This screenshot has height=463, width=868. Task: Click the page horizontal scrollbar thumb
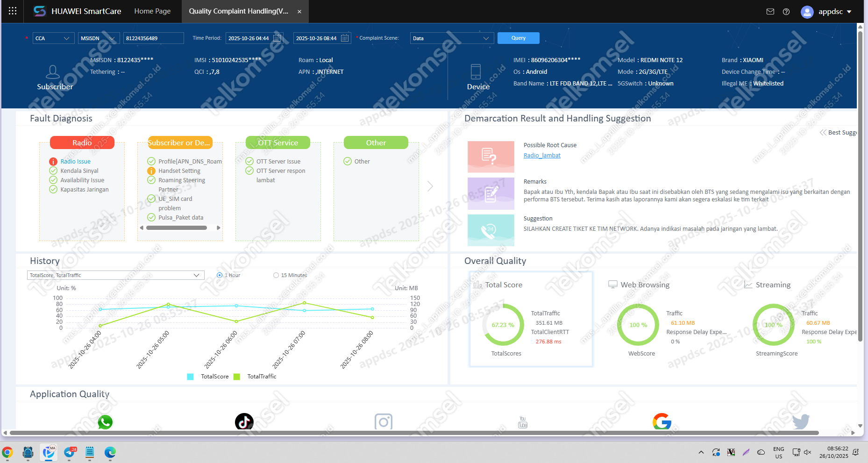click(x=414, y=433)
